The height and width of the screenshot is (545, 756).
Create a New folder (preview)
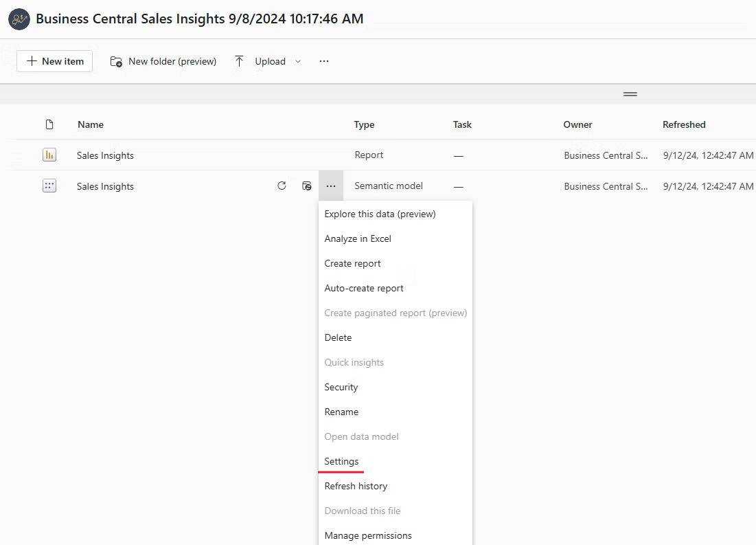point(163,61)
